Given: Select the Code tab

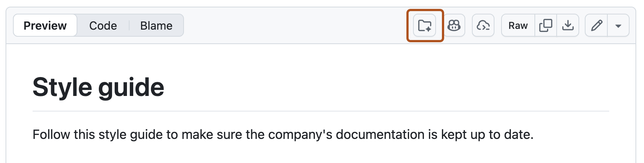Looking at the screenshot, I should click(x=103, y=26).
